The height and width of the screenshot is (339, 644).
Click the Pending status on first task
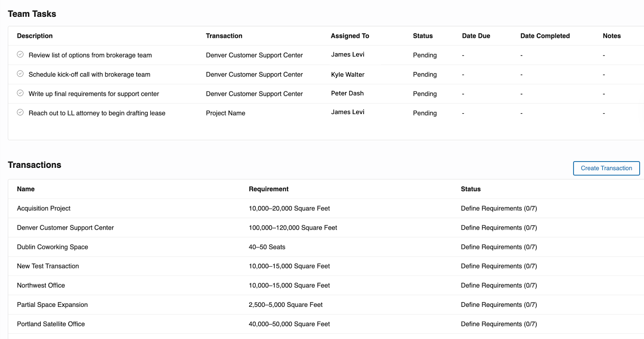click(x=425, y=55)
